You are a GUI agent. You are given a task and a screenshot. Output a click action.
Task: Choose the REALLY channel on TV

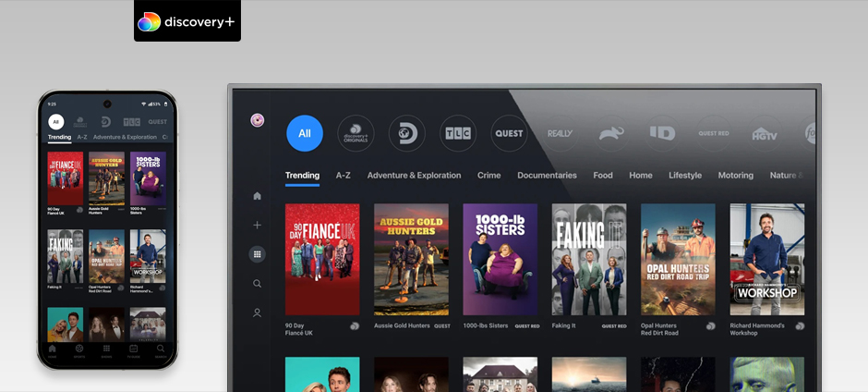561,133
